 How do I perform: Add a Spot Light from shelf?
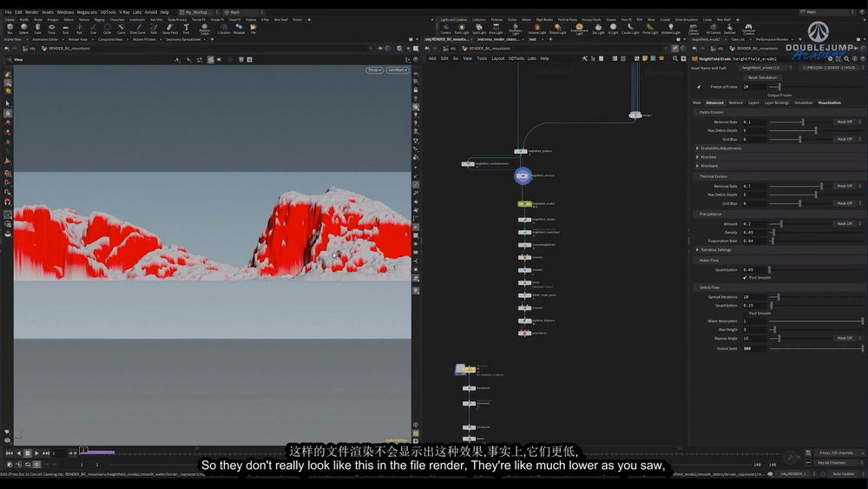pyautogui.click(x=479, y=29)
